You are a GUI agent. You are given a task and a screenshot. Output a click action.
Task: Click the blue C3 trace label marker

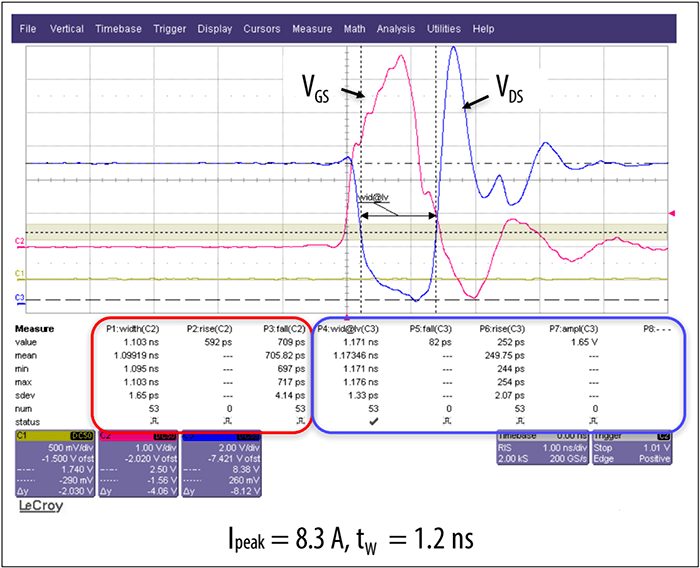click(20, 298)
